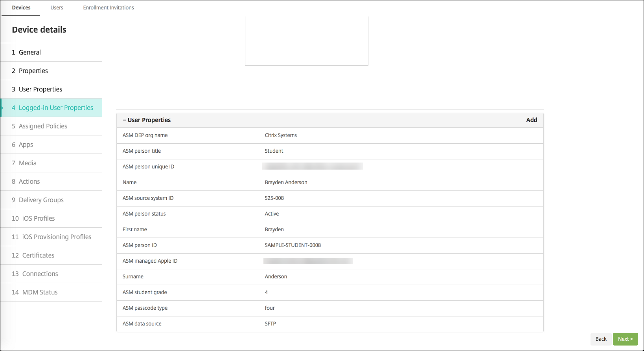Go to Delivery Groups step
This screenshot has width=644, height=351.
(x=41, y=200)
